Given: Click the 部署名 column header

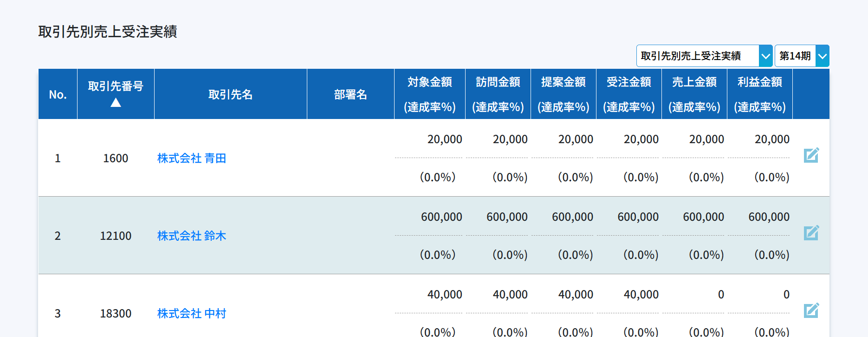Looking at the screenshot, I should pyautogui.click(x=350, y=95).
